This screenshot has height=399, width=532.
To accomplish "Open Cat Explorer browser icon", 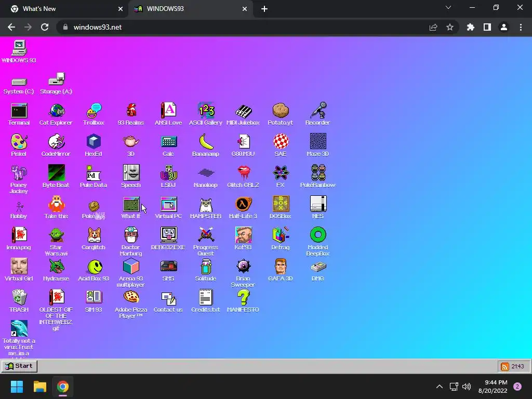I will 56,111.
